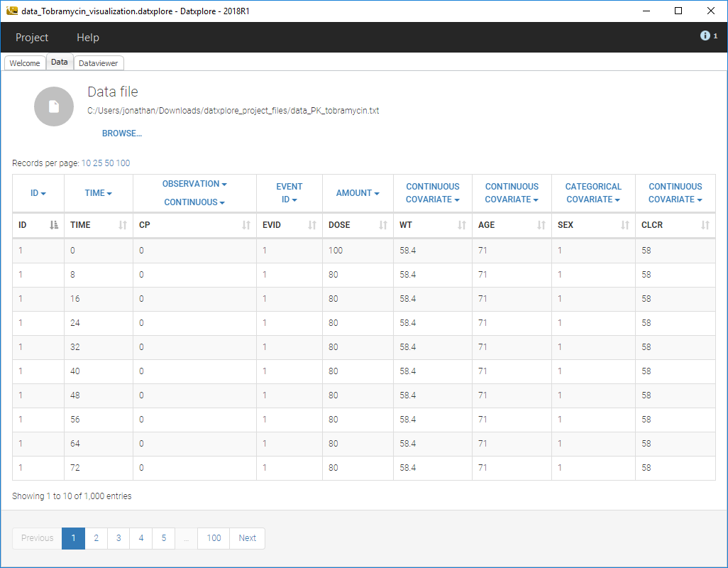Set records per page to 25
This screenshot has height=568, width=728.
tap(97, 163)
